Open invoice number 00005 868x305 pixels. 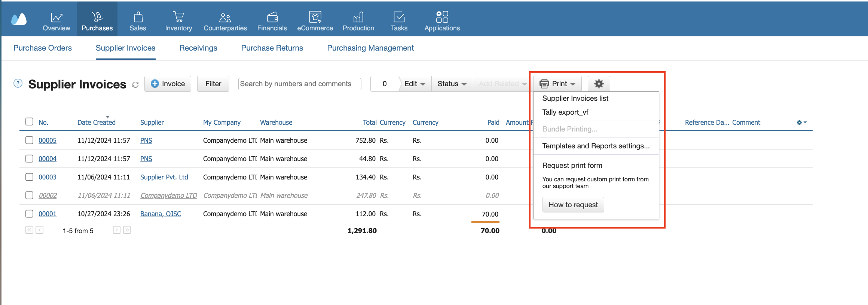[x=48, y=141]
